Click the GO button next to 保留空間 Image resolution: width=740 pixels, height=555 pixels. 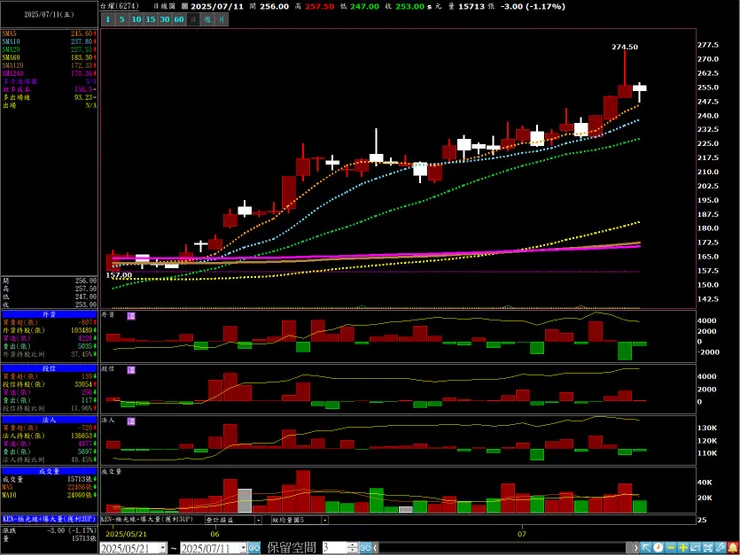pos(366,548)
